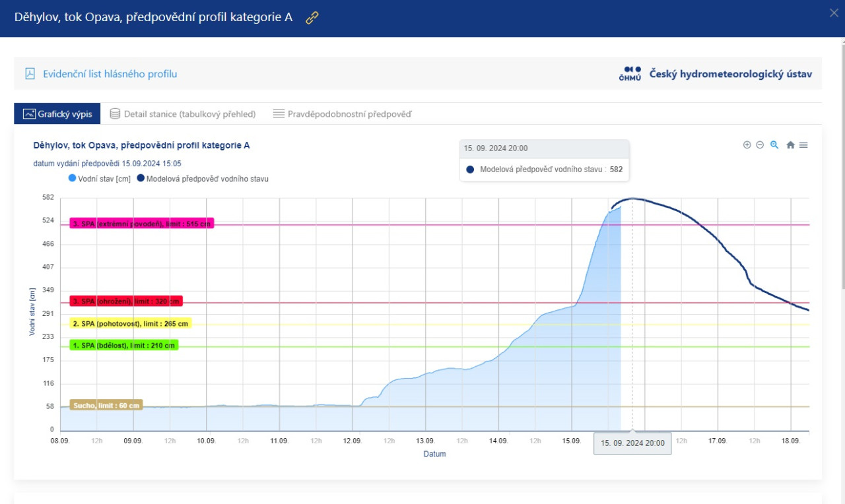Click the Detail stanice database icon
The width and height of the screenshot is (845, 504).
click(115, 113)
